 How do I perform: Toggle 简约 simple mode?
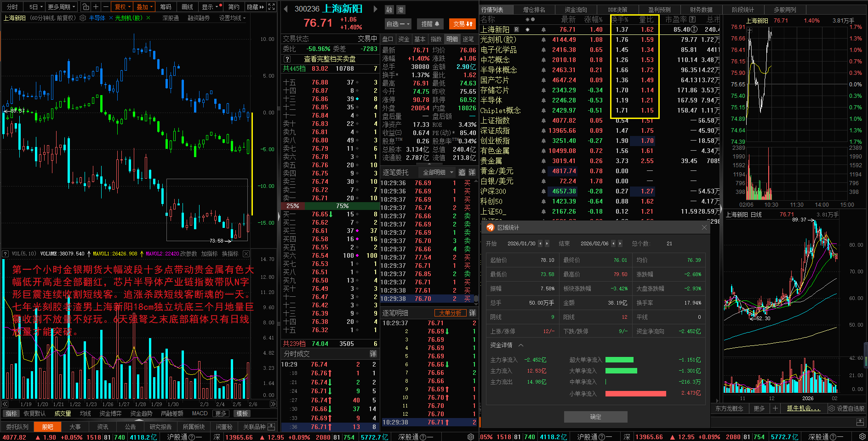[x=234, y=7]
